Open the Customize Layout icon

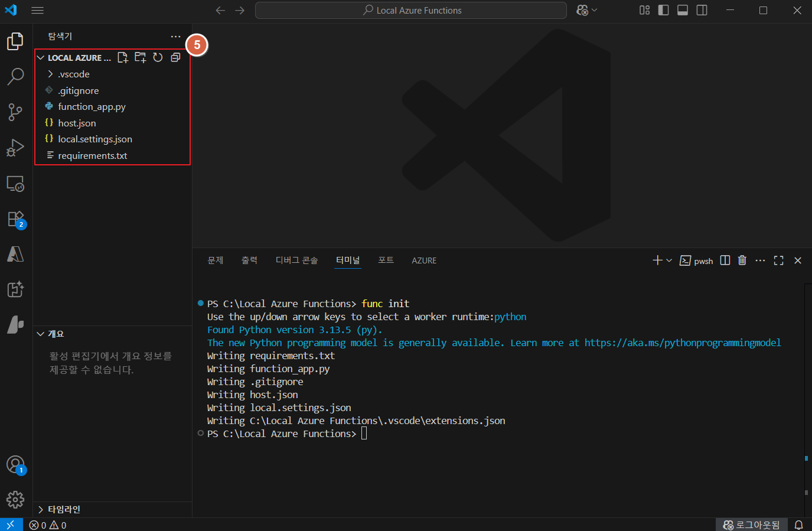point(644,10)
